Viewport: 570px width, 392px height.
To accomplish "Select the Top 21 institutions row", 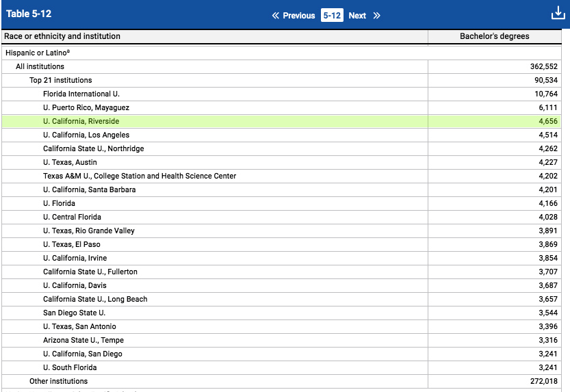I will (281, 80).
